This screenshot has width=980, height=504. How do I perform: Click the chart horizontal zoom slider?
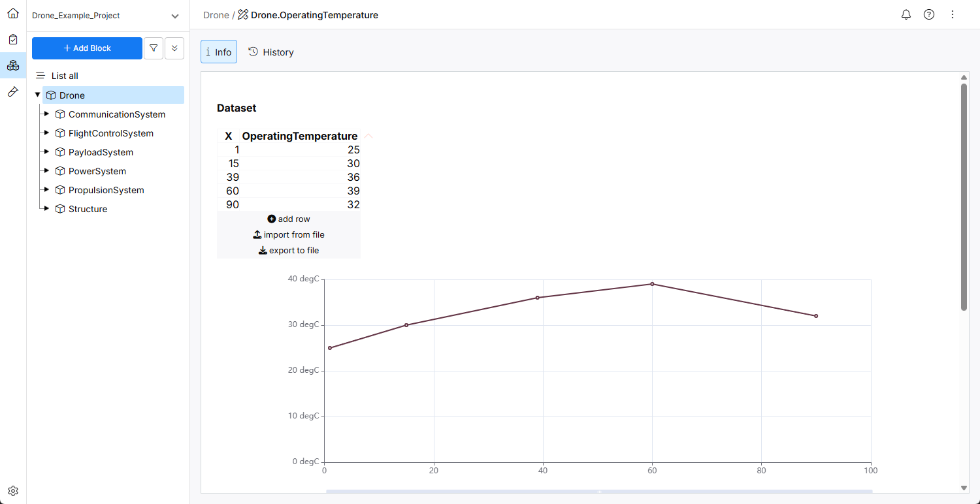[598, 491]
